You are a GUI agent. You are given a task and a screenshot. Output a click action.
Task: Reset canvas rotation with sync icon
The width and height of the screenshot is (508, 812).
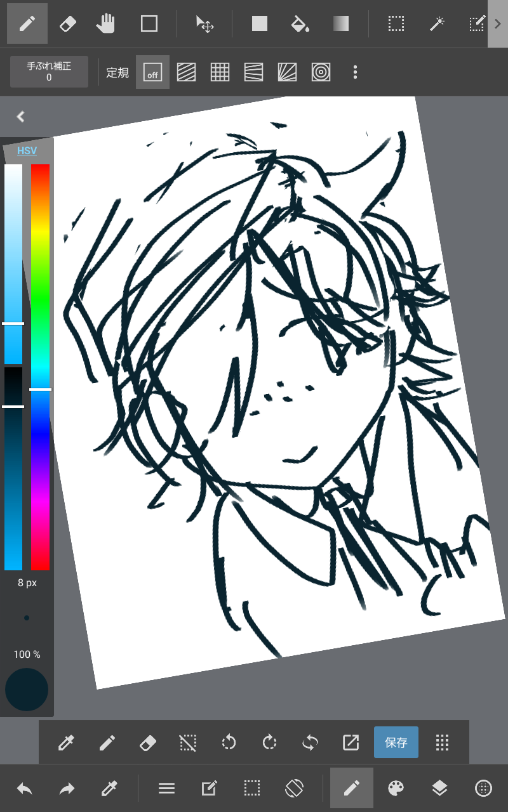310,742
